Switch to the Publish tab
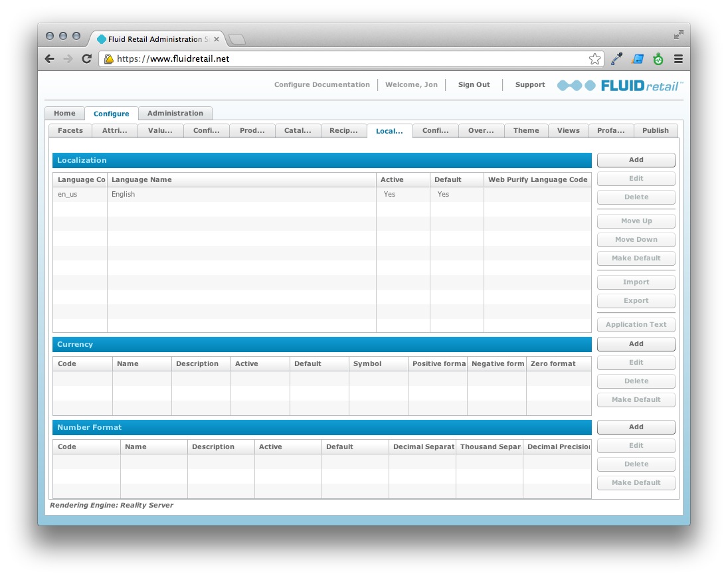 tap(656, 130)
